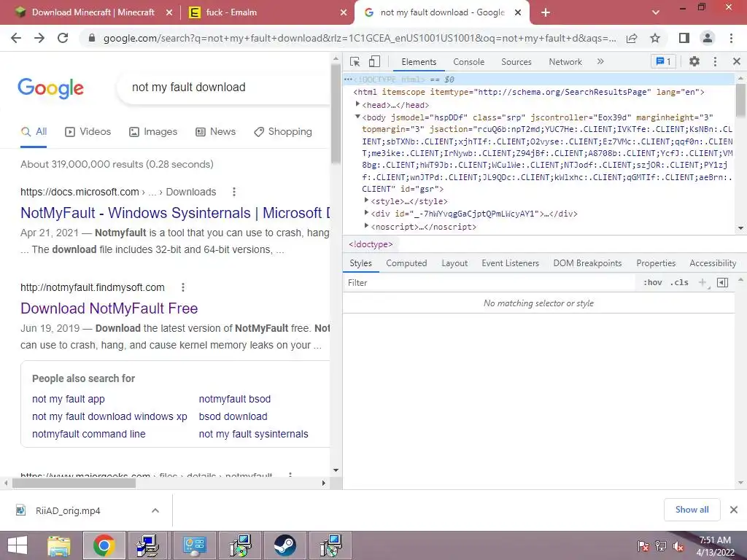This screenshot has height=560, width=747.
Task: Toggle the .cls element classes panel
Action: [679, 283]
